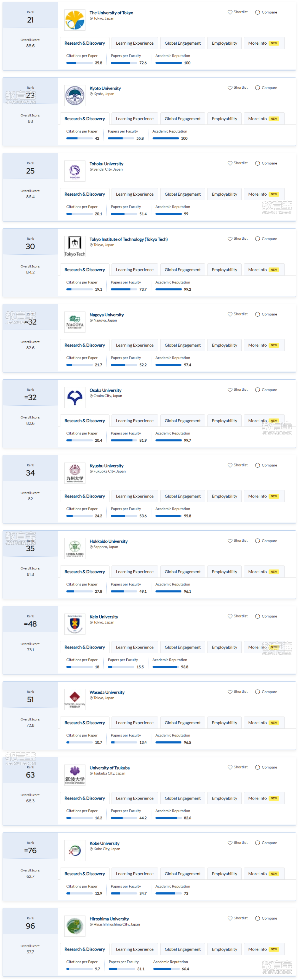Shortlist Hiroshima University heart icon

(x=230, y=918)
